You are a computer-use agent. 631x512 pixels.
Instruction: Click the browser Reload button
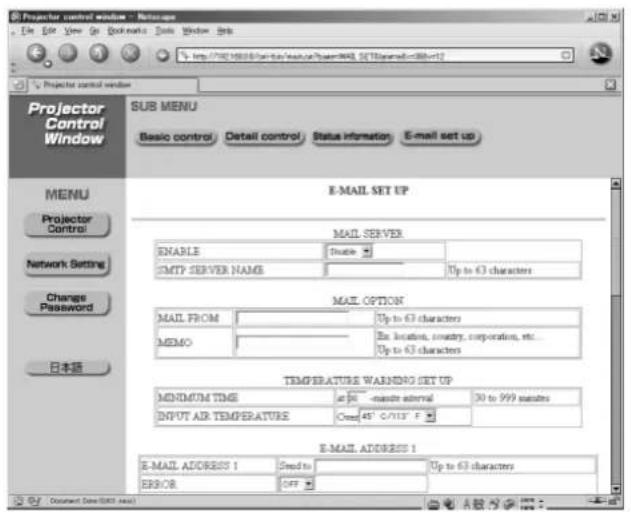click(99, 53)
